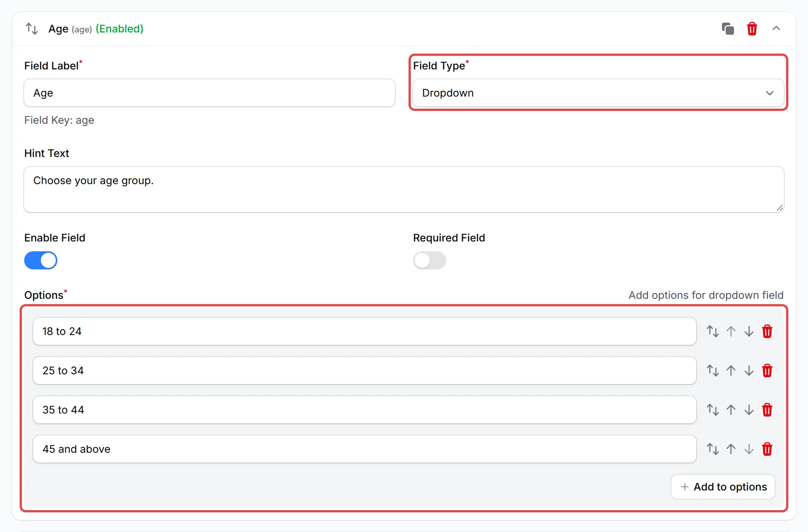Click the 'Field Key: age' text
Image resolution: width=808 pixels, height=532 pixels.
click(59, 120)
